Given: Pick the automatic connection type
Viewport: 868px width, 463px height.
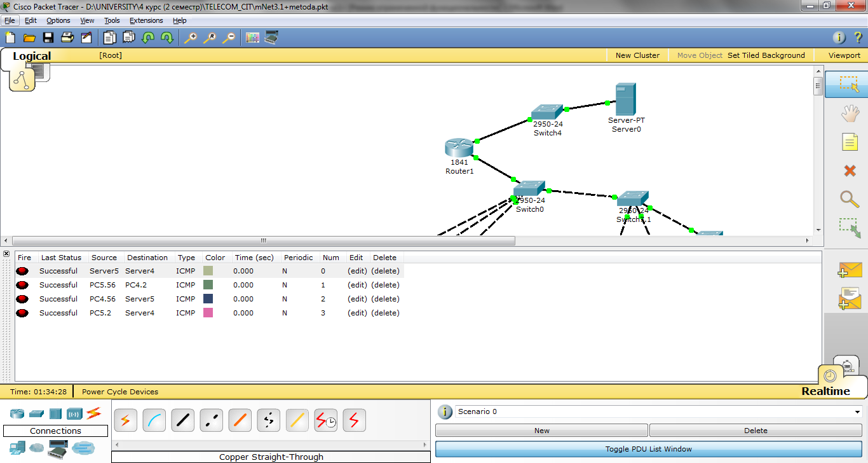Looking at the screenshot, I should 126,420.
